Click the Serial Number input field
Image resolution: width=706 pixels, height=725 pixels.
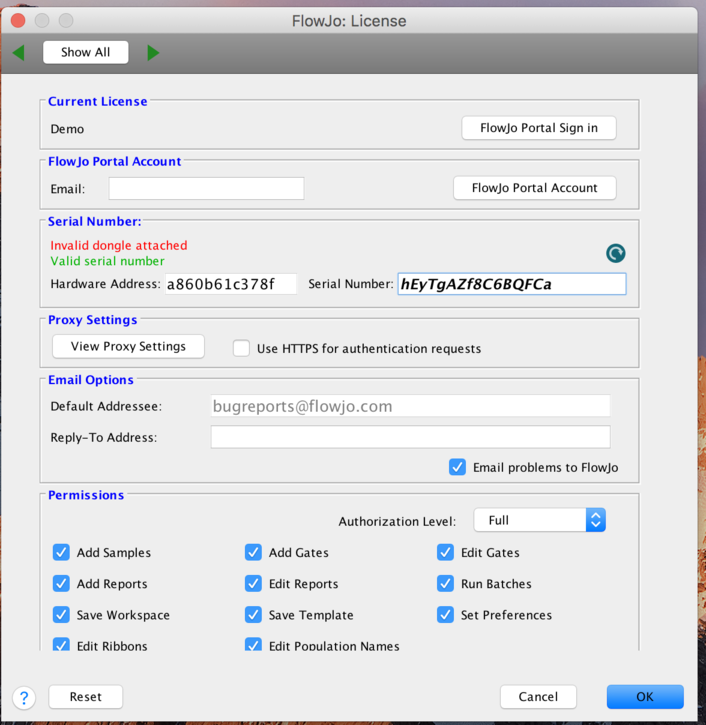point(512,284)
